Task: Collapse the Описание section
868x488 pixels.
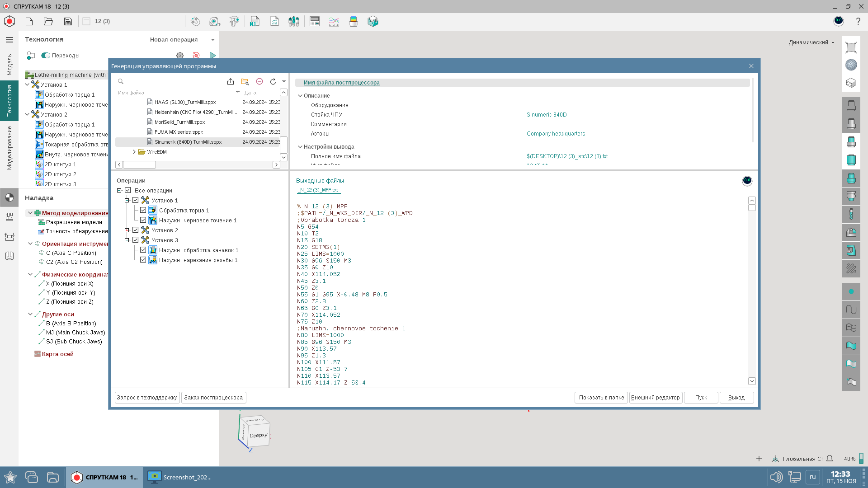Action: pyautogui.click(x=300, y=96)
